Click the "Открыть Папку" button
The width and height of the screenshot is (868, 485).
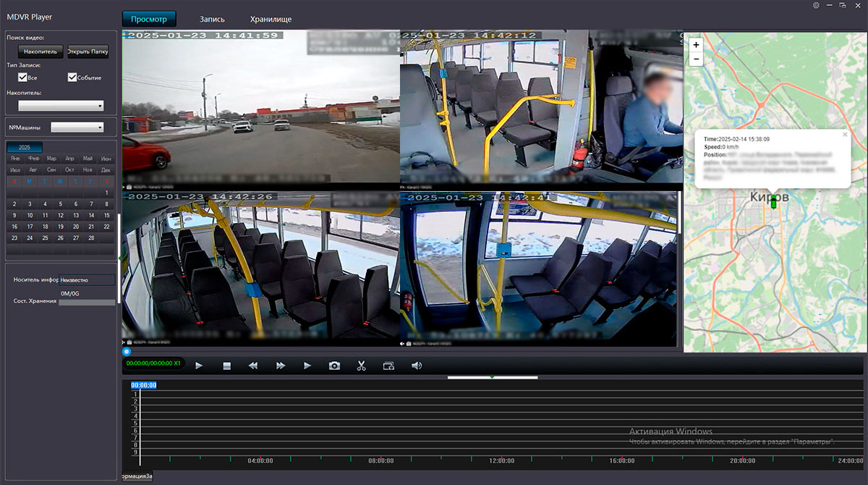pos(88,51)
